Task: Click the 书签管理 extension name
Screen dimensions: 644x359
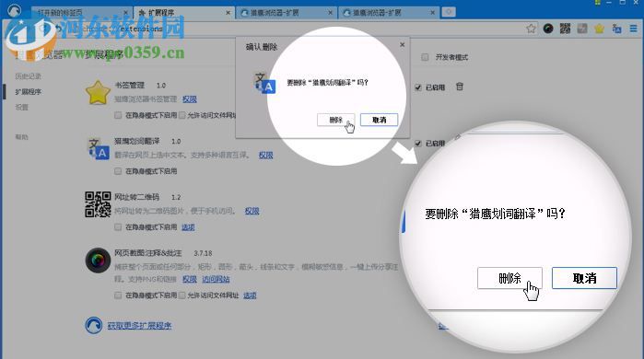Action: click(129, 85)
